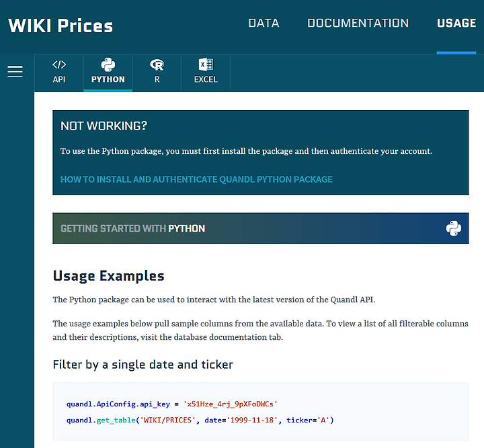Click Python logo in Getting Started banner
This screenshot has height=448, width=484.
tap(454, 228)
